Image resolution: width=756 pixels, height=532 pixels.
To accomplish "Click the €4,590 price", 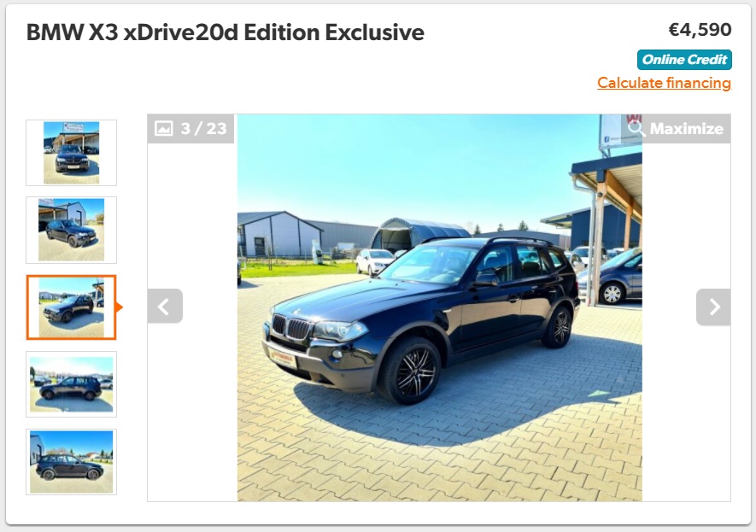I will click(700, 29).
